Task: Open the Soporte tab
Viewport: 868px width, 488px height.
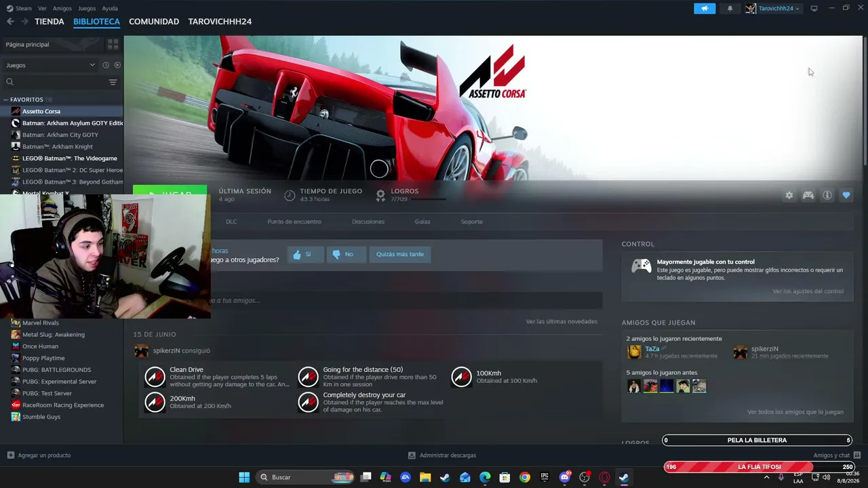Action: (x=472, y=222)
